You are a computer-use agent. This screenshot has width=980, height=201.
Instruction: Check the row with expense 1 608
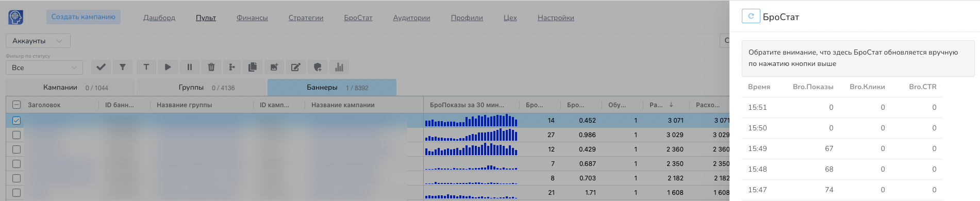[16, 193]
